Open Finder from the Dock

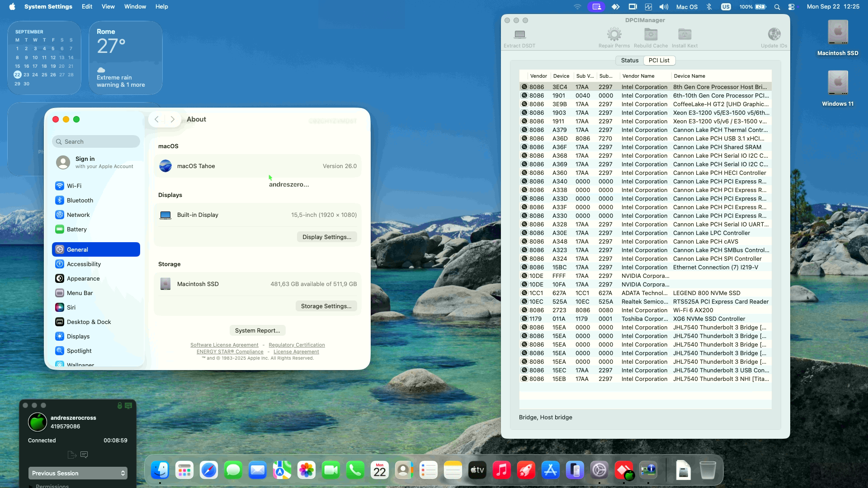pyautogui.click(x=160, y=470)
